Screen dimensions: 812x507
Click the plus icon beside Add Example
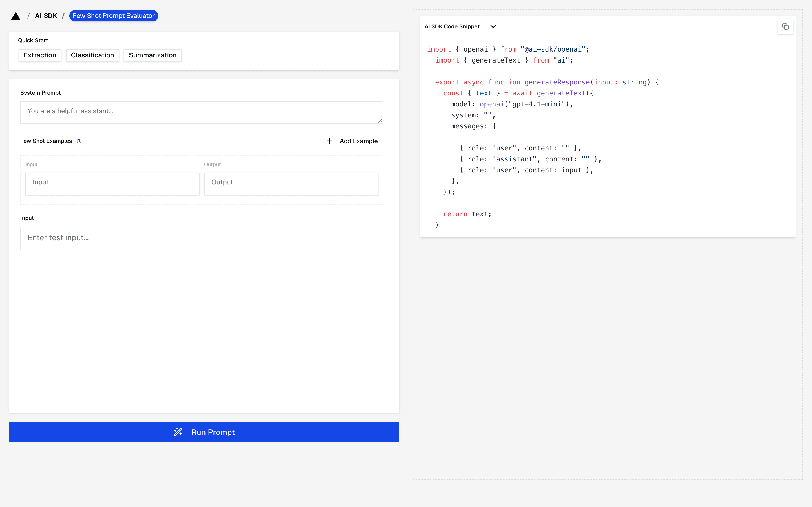330,141
